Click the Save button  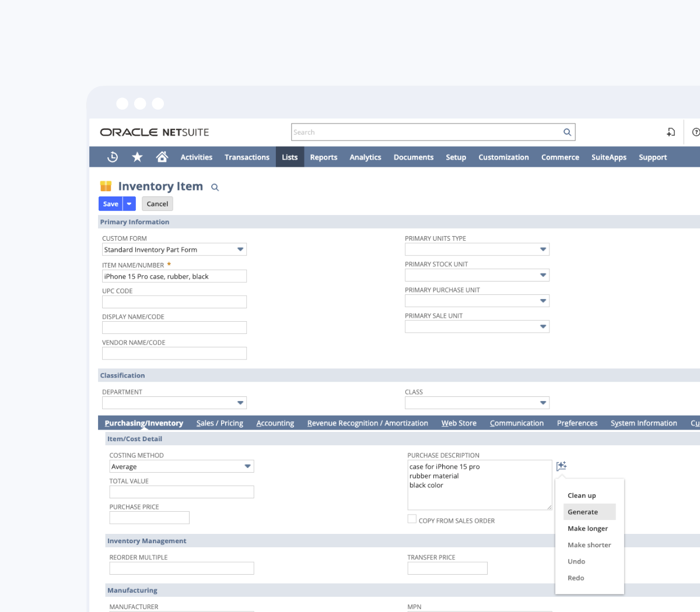coord(111,204)
